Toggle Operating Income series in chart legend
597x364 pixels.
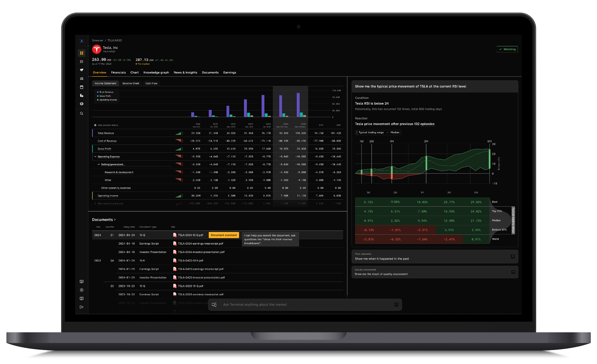107,100
